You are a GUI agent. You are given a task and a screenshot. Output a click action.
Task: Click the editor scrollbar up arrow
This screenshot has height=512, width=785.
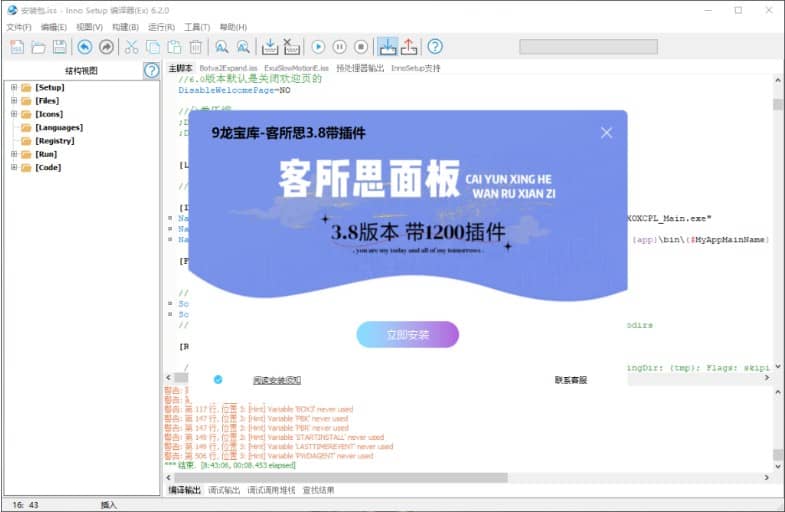pos(777,80)
